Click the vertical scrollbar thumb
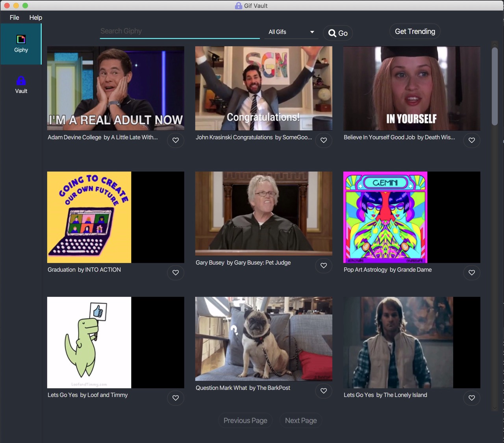Viewport: 504px width, 443px height. pos(495,86)
